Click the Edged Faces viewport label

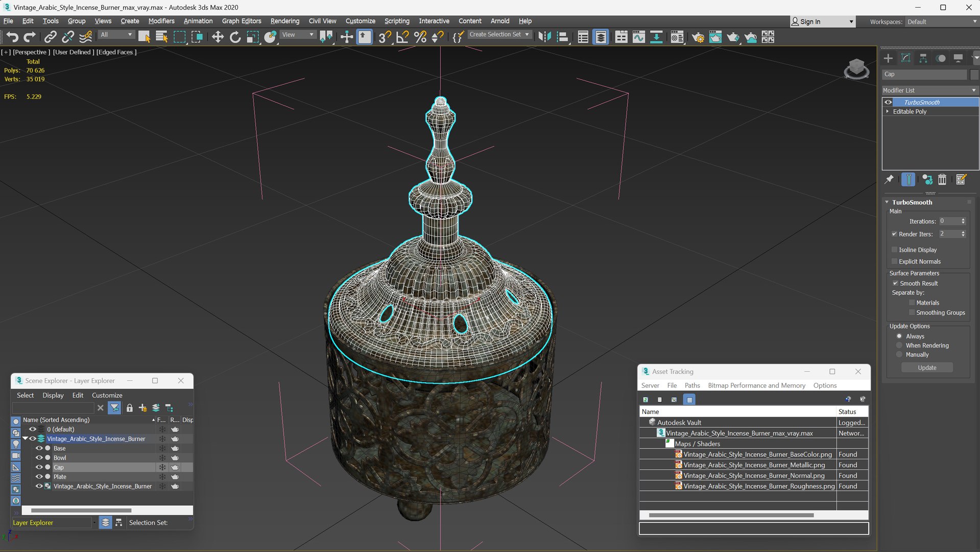click(116, 52)
